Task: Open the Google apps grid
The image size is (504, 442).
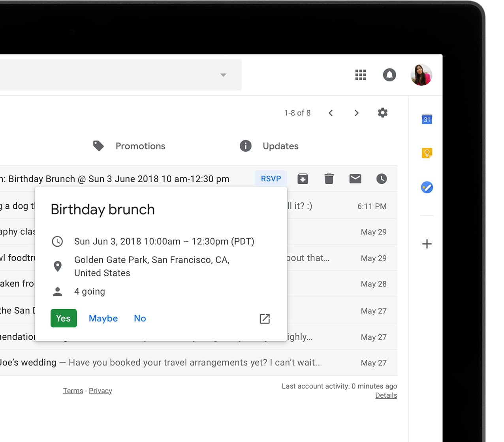Action: tap(360, 75)
